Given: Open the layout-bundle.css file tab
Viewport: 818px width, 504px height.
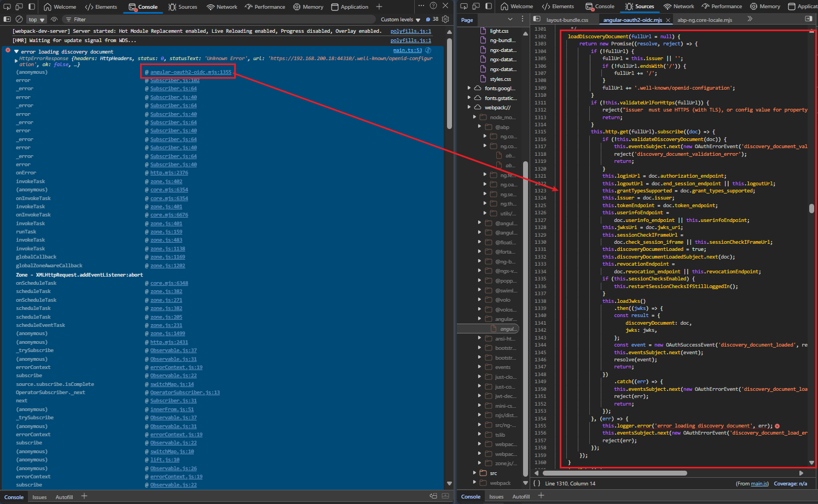Looking at the screenshot, I should [x=567, y=20].
